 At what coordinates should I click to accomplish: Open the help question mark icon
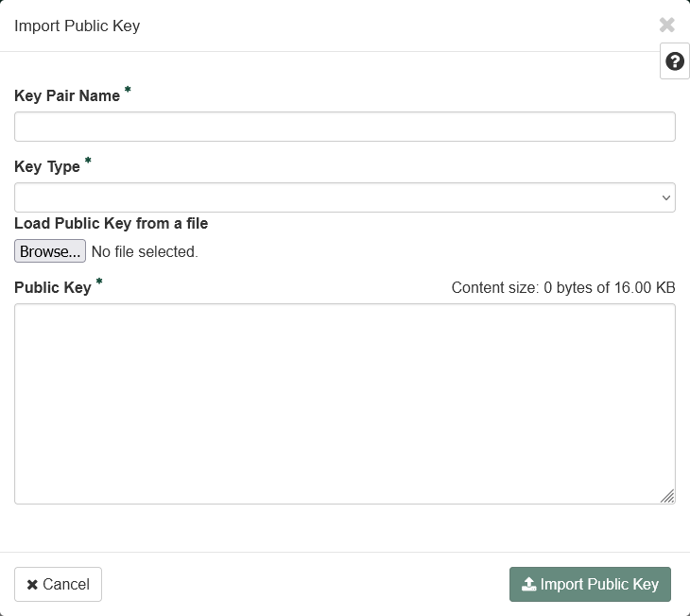pyautogui.click(x=675, y=61)
